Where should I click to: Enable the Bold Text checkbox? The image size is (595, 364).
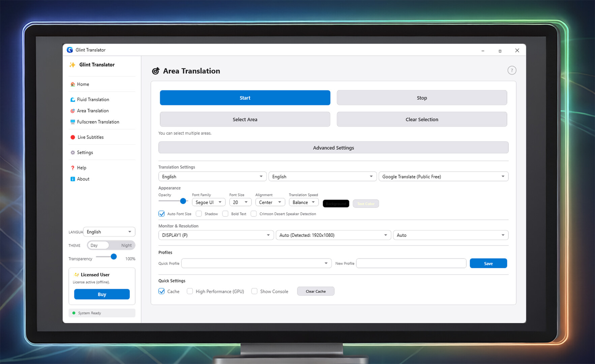tap(225, 214)
